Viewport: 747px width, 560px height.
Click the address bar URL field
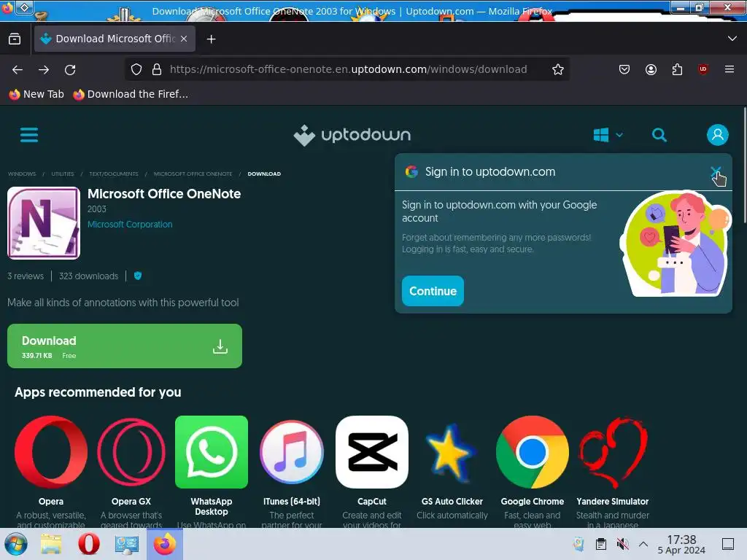[x=348, y=69]
